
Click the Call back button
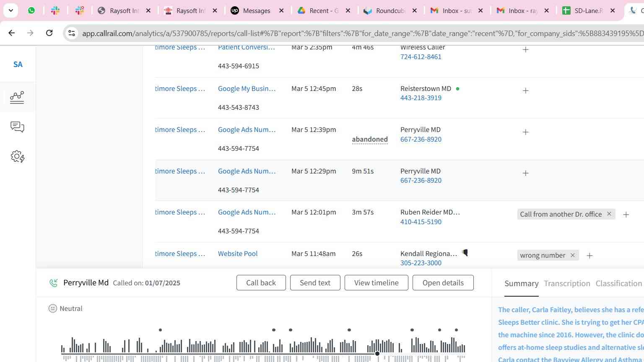(261, 283)
